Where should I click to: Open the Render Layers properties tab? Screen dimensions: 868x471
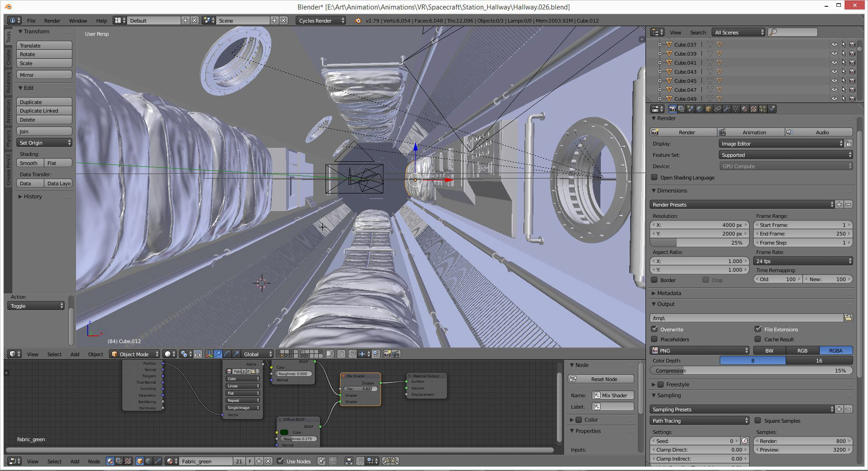point(681,109)
